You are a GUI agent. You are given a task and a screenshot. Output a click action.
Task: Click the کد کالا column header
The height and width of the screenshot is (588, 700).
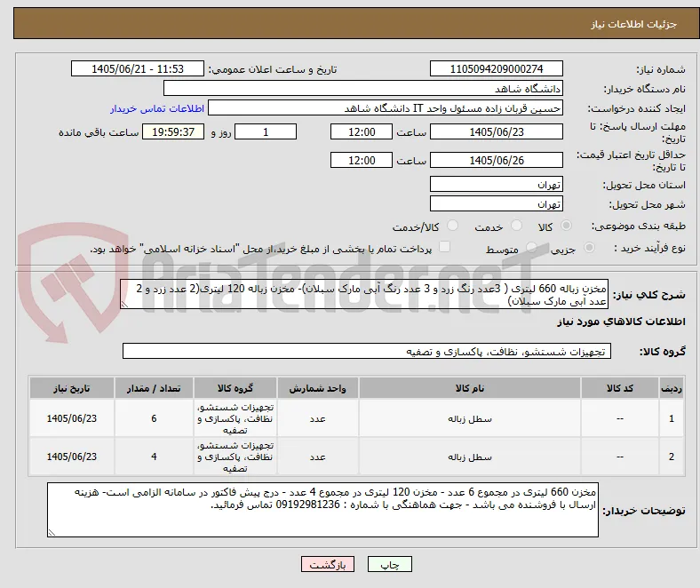pos(620,388)
